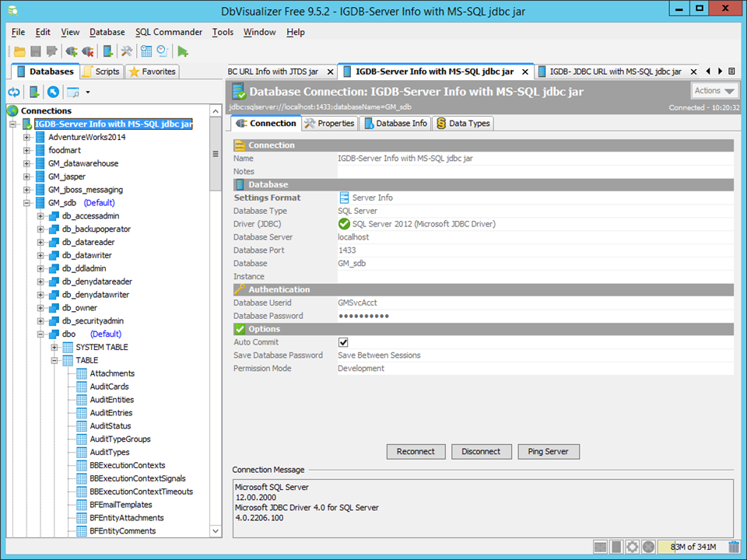Screen dimensions: 747x560
Task: Collapse the TABLE node
Action: 54,360
